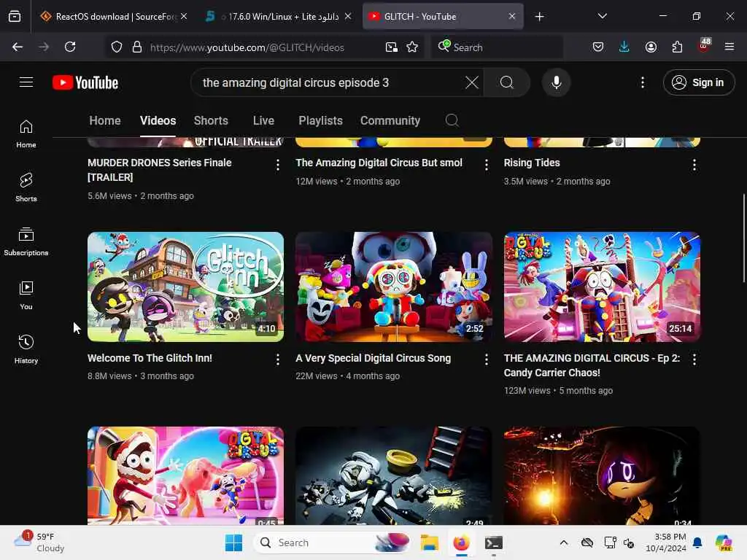This screenshot has width=747, height=560.
Task: Open Firefox application hamburger menu
Action: click(x=729, y=47)
